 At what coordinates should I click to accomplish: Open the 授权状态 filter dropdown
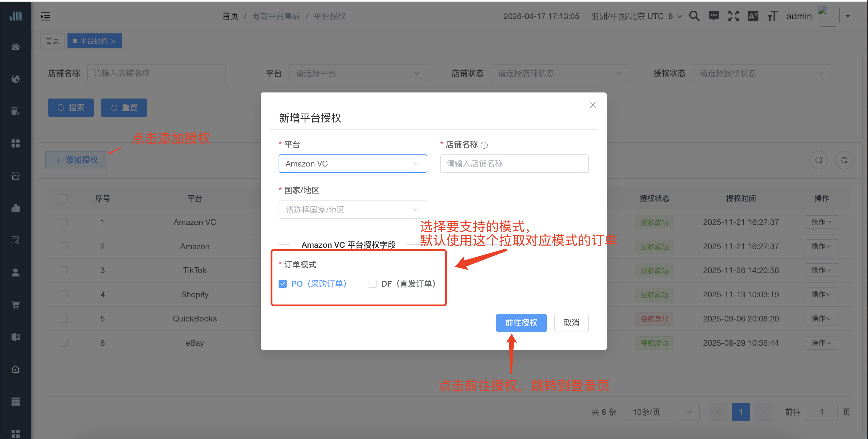pyautogui.click(x=762, y=73)
